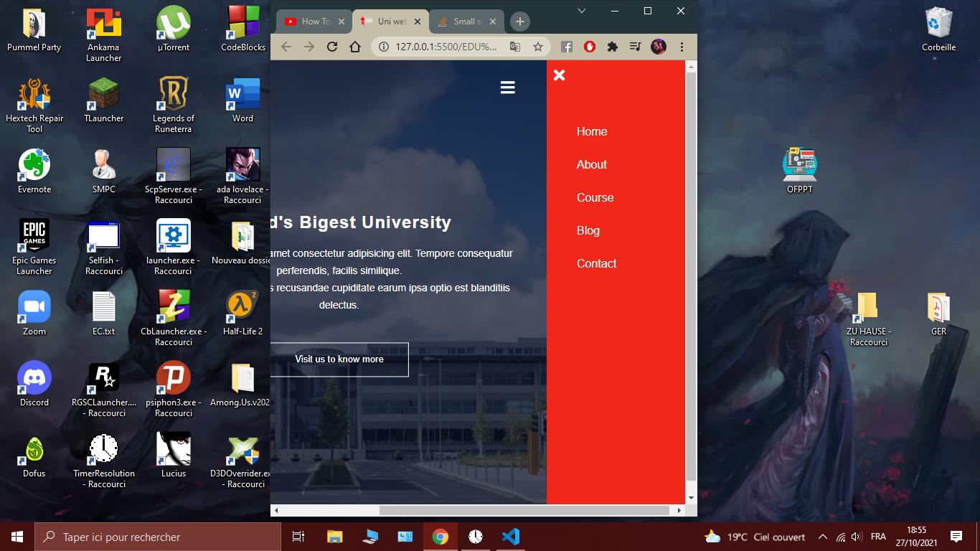Reload the current page
The image size is (980, 551).
tap(332, 47)
